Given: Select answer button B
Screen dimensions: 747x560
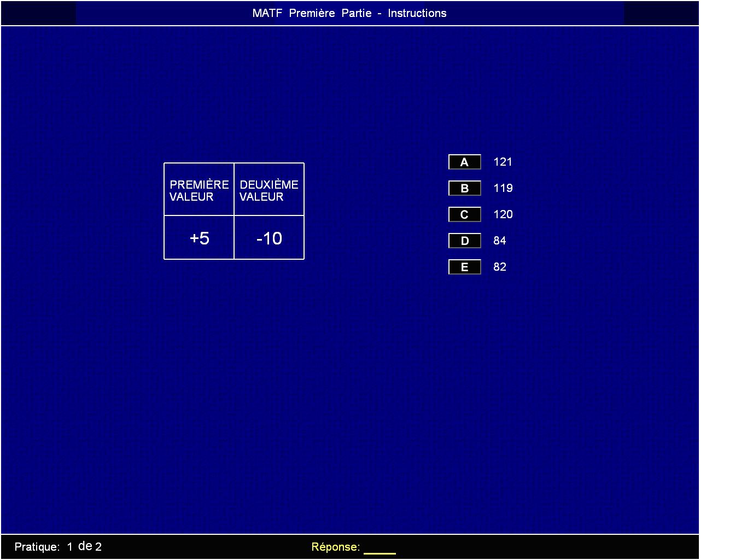Looking at the screenshot, I should (464, 188).
